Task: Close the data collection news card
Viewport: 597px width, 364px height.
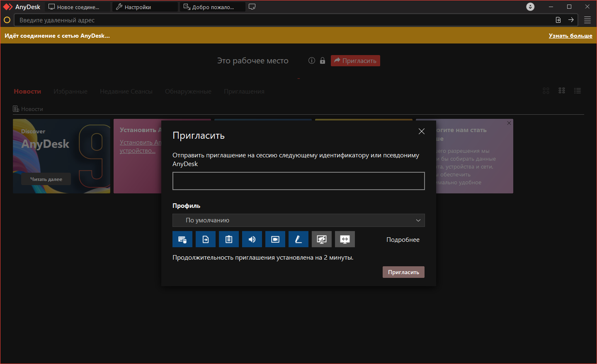Action: coord(509,123)
